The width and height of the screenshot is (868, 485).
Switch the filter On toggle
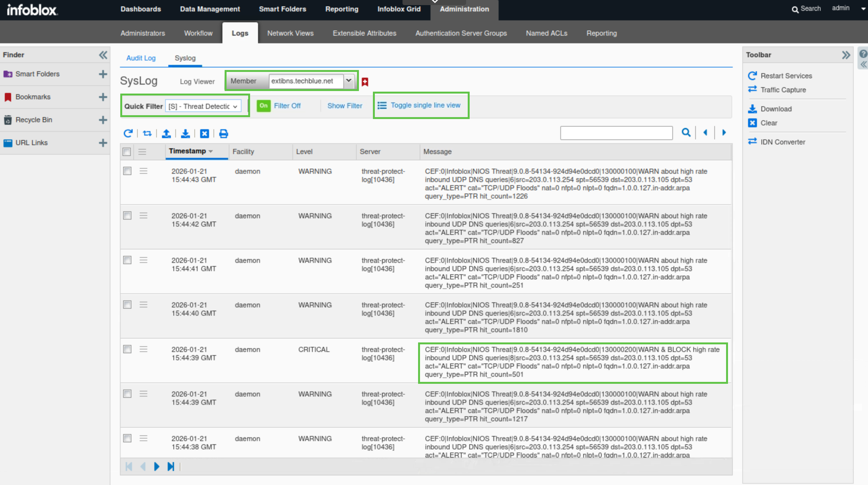pos(263,106)
